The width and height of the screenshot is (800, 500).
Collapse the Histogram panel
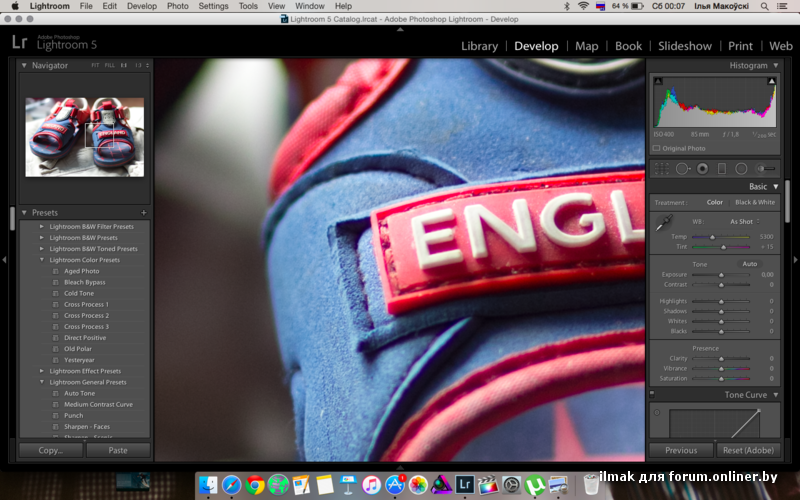776,65
